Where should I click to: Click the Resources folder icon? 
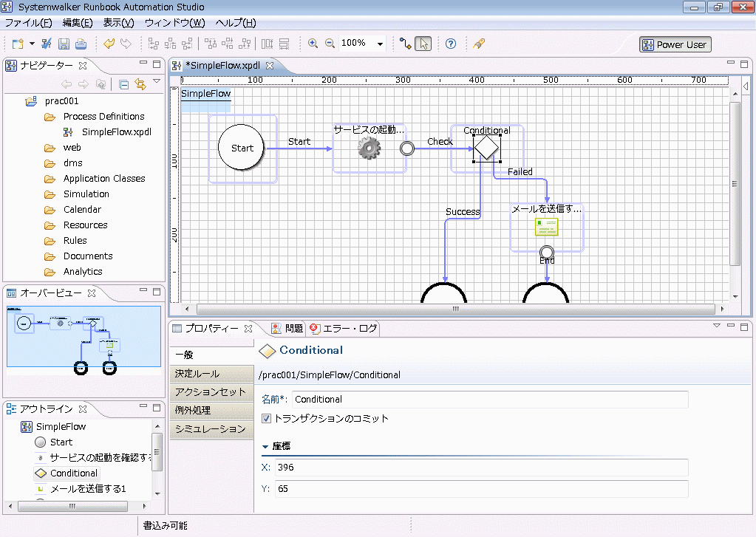pyautogui.click(x=50, y=225)
